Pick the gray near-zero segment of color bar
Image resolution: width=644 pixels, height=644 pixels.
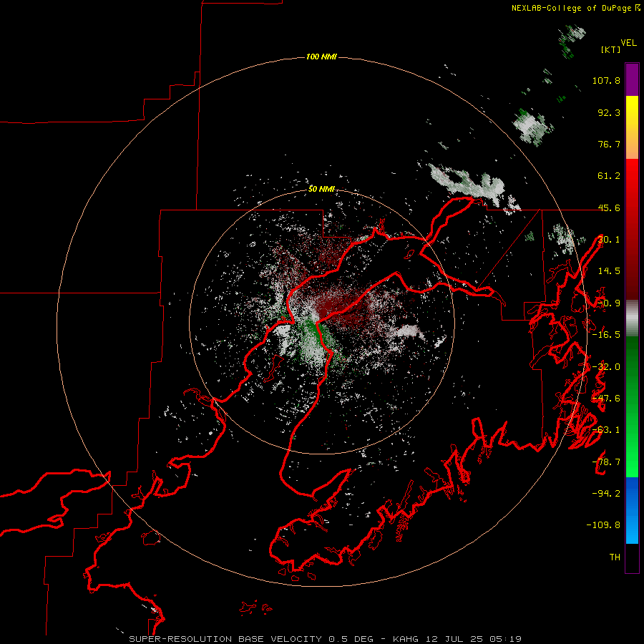(x=632, y=318)
